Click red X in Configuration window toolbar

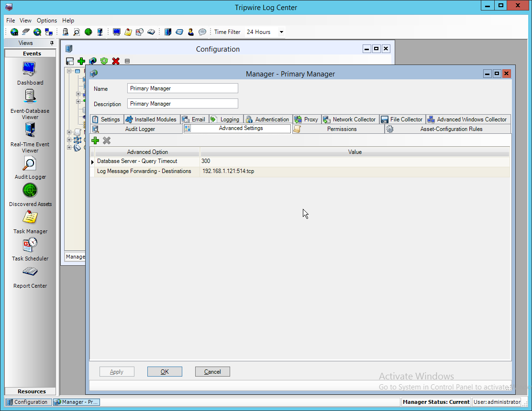point(116,61)
